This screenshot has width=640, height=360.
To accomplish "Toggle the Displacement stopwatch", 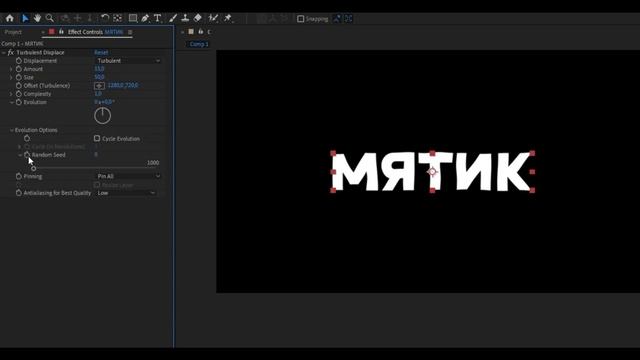I will point(19,61).
